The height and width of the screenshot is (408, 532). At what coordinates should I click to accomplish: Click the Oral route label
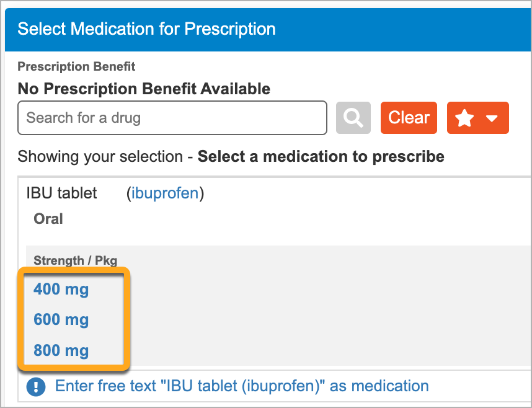48,219
